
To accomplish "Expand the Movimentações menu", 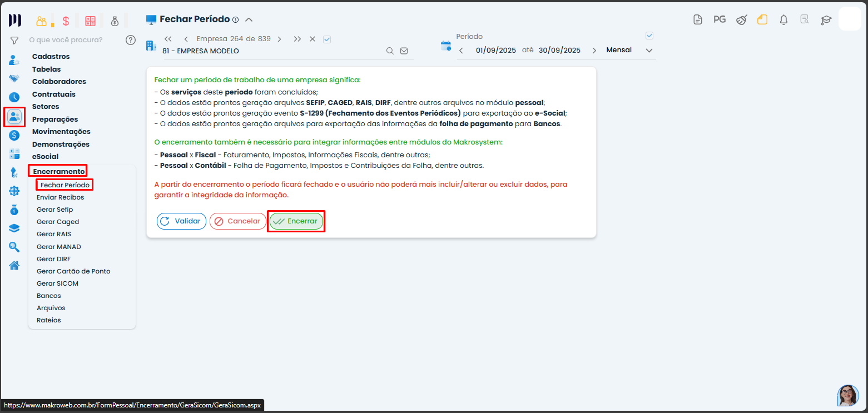I will (61, 132).
